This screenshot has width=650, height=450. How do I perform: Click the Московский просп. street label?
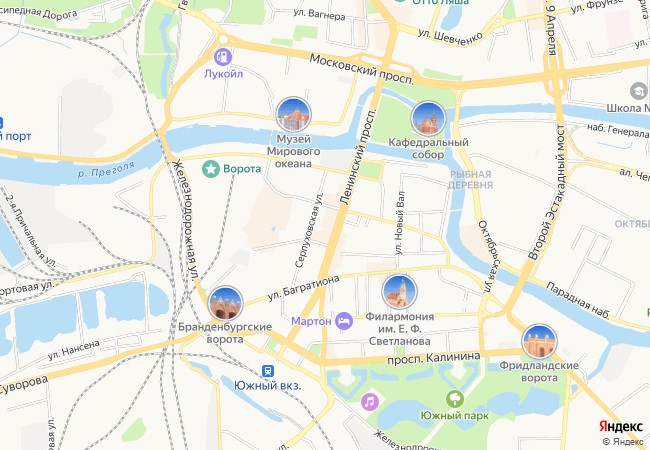click(x=362, y=69)
